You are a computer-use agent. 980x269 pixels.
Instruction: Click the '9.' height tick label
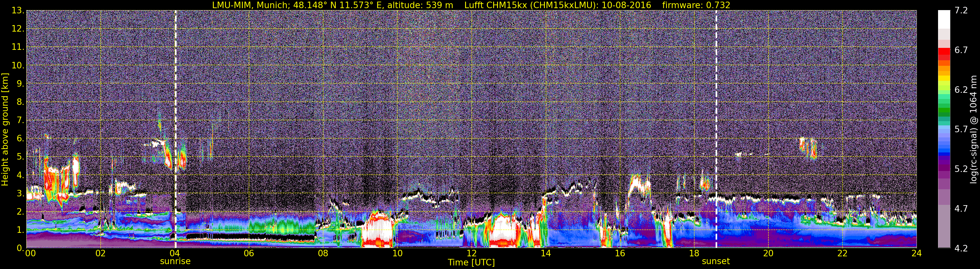click(x=20, y=83)
